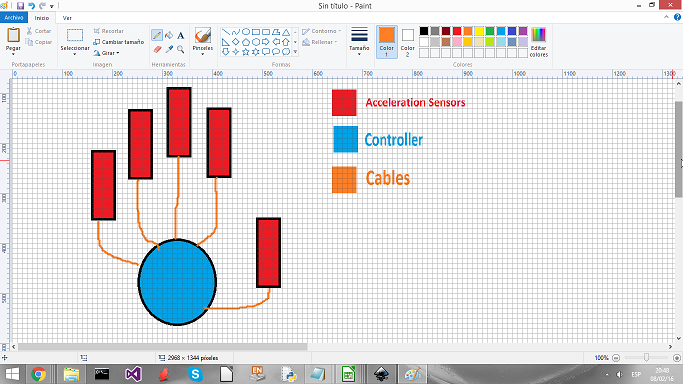Choose the Oval callout shape

276,52
